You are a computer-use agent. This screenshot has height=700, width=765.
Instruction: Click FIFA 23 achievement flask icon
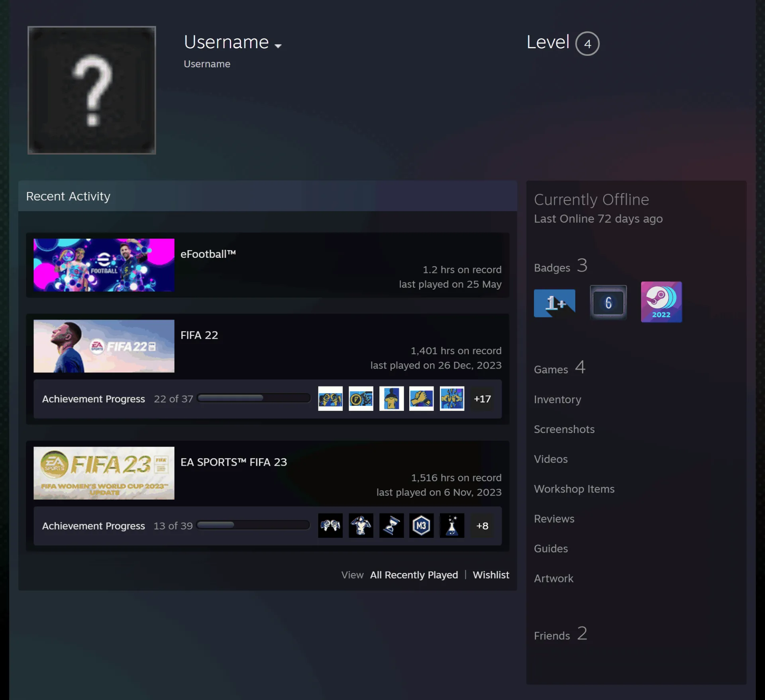[452, 525]
